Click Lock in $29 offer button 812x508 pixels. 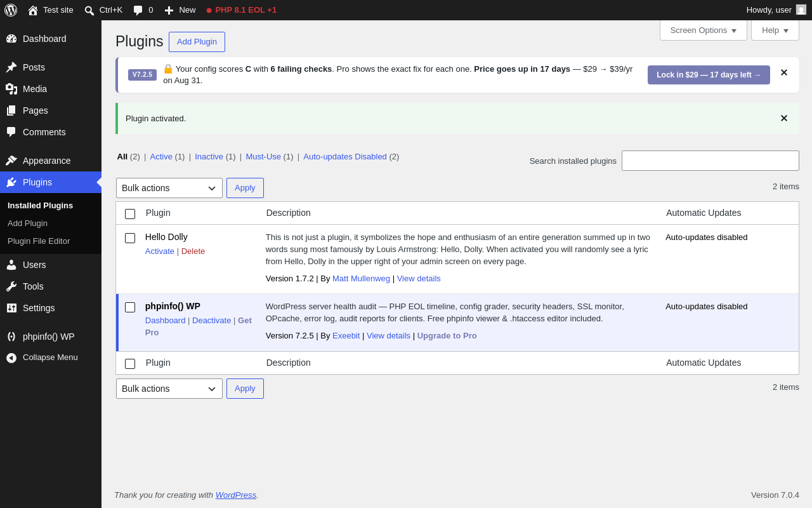click(709, 75)
